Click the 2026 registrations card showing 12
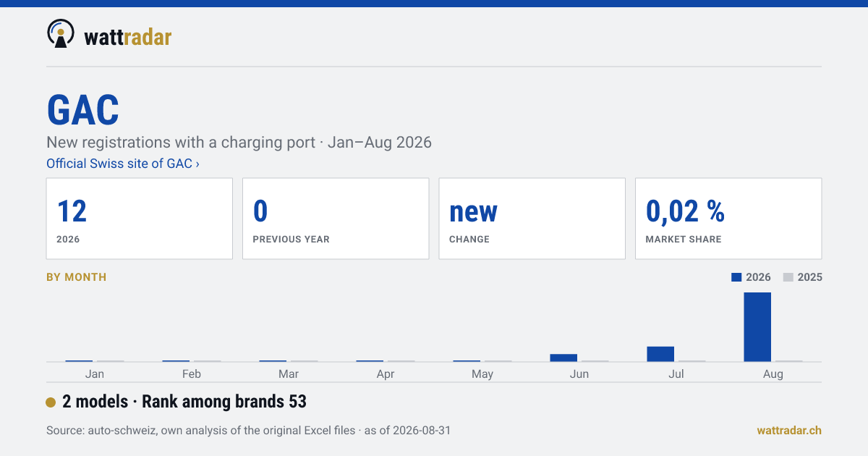The width and height of the screenshot is (868, 456). 140,219
